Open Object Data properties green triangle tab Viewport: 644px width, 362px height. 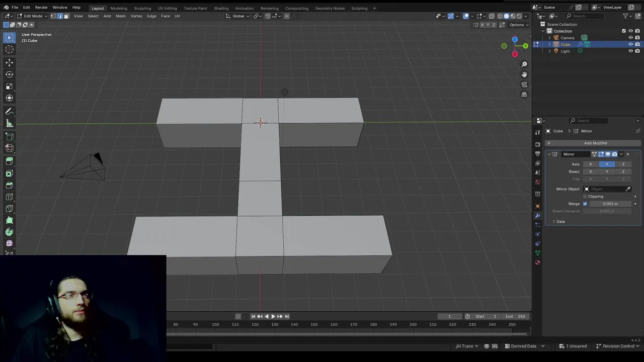[x=537, y=253]
